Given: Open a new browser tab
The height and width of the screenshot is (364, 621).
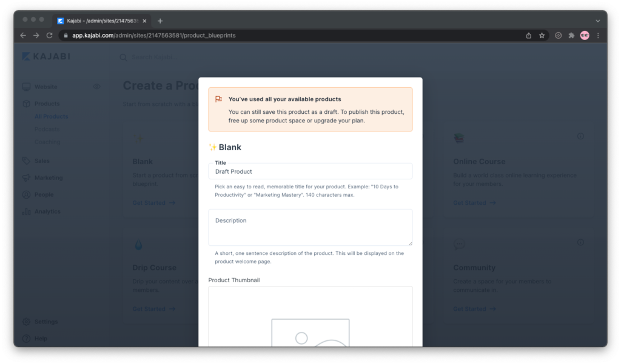Looking at the screenshot, I should pyautogui.click(x=160, y=21).
